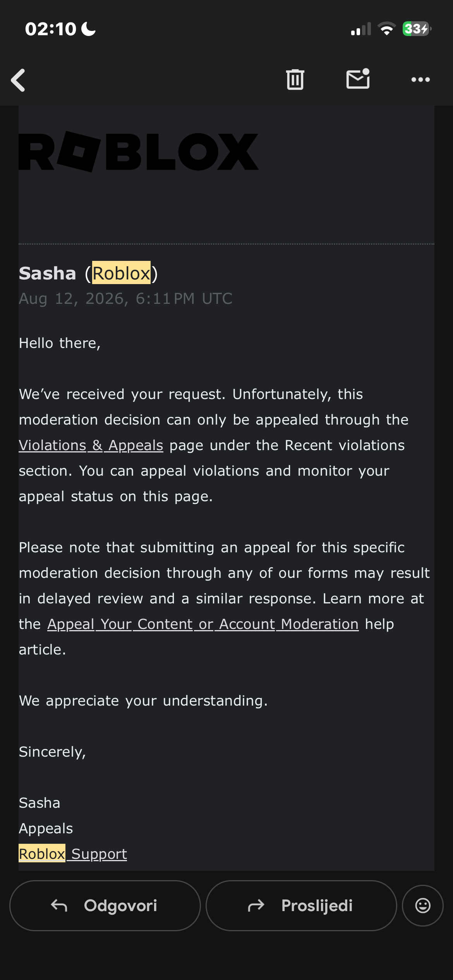The height and width of the screenshot is (980, 453).
Task: Mark email as unread envelope icon
Action: coord(358,79)
